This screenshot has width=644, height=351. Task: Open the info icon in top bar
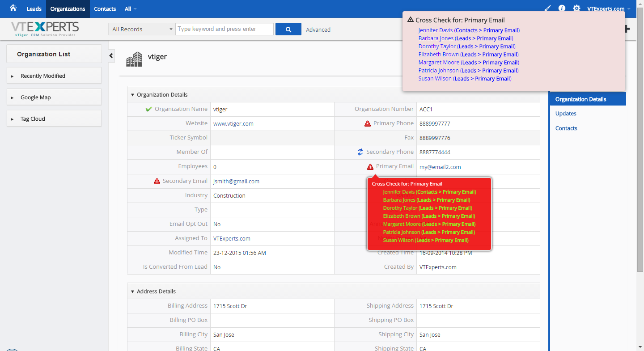[562, 8]
